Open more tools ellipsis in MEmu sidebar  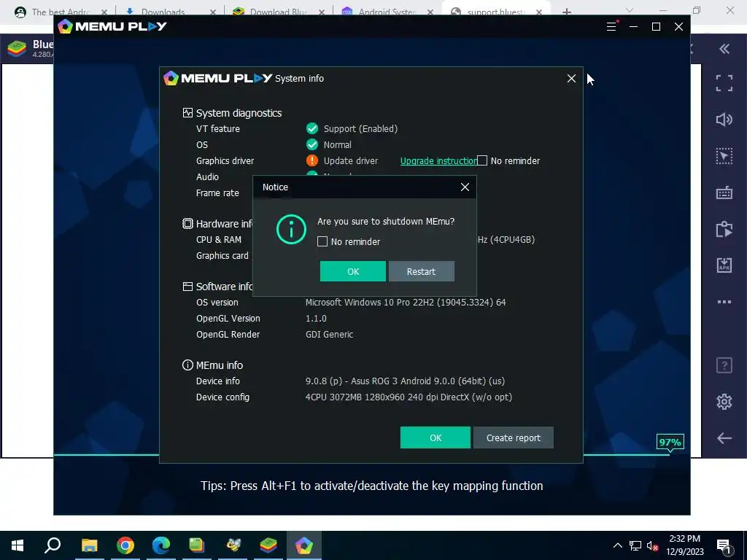(x=724, y=301)
